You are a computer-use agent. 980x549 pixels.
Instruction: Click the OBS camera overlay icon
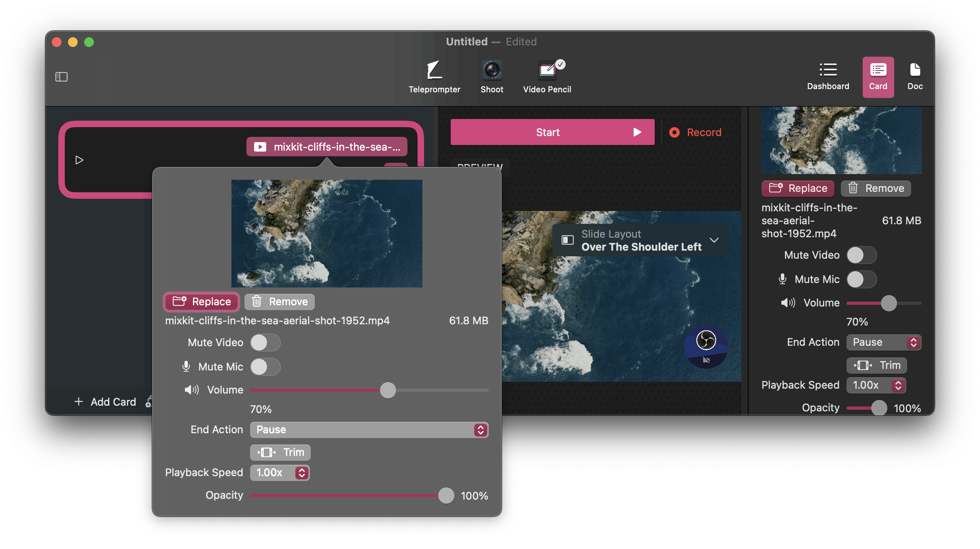(x=706, y=340)
